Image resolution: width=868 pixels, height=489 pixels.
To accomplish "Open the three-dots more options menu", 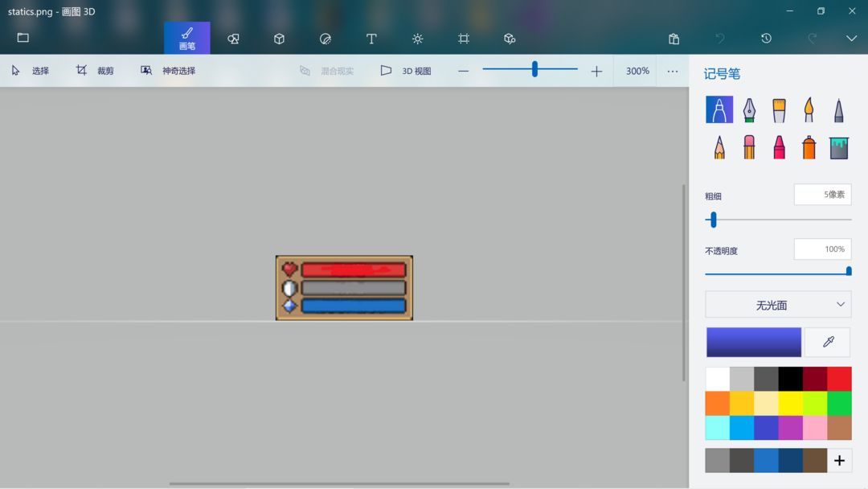I will click(673, 71).
